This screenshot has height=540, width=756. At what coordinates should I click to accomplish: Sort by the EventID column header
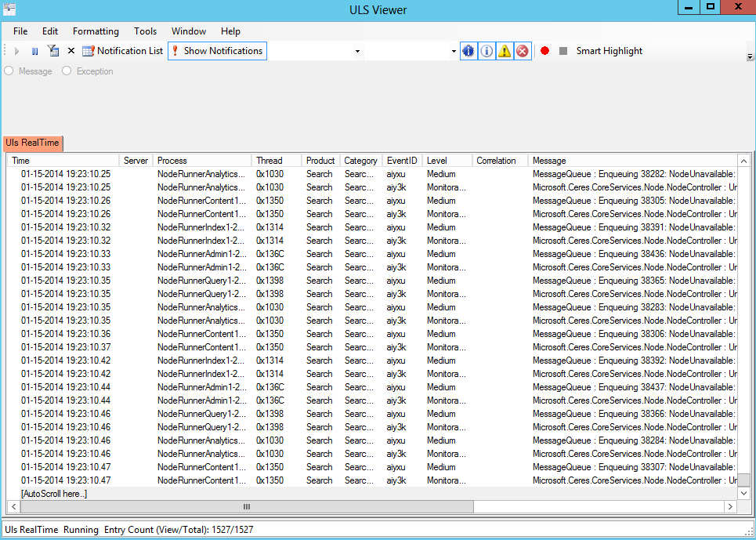coord(403,161)
